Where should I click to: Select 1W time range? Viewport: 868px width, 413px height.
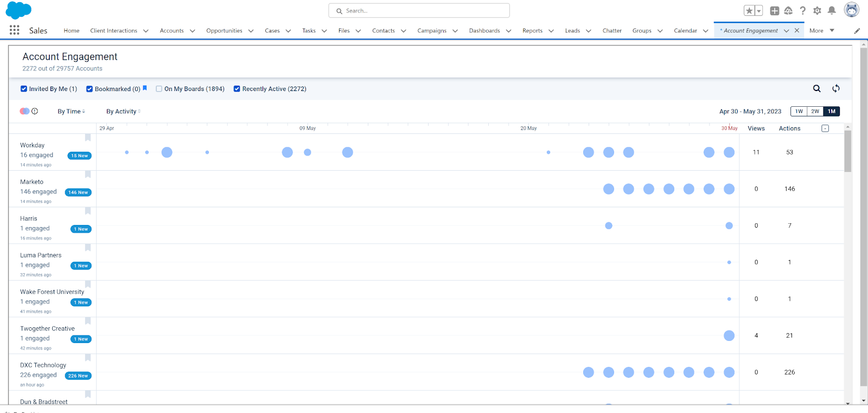(799, 111)
